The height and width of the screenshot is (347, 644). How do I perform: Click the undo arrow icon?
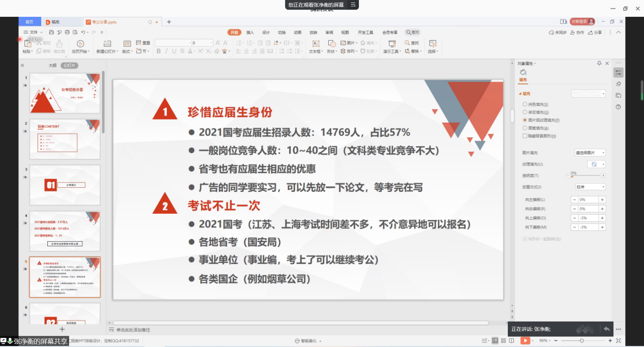pos(82,33)
